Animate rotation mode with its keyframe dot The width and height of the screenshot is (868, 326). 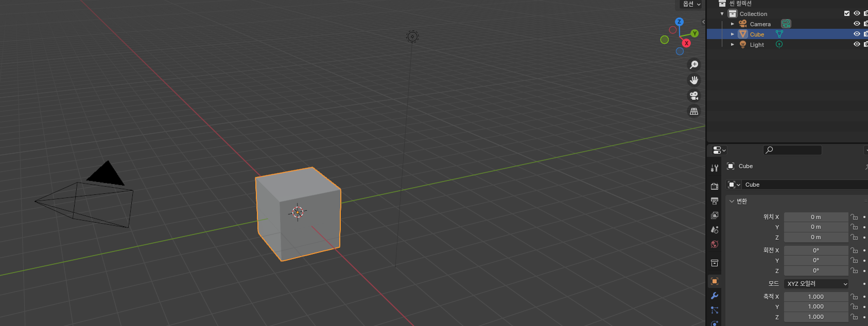point(864,284)
